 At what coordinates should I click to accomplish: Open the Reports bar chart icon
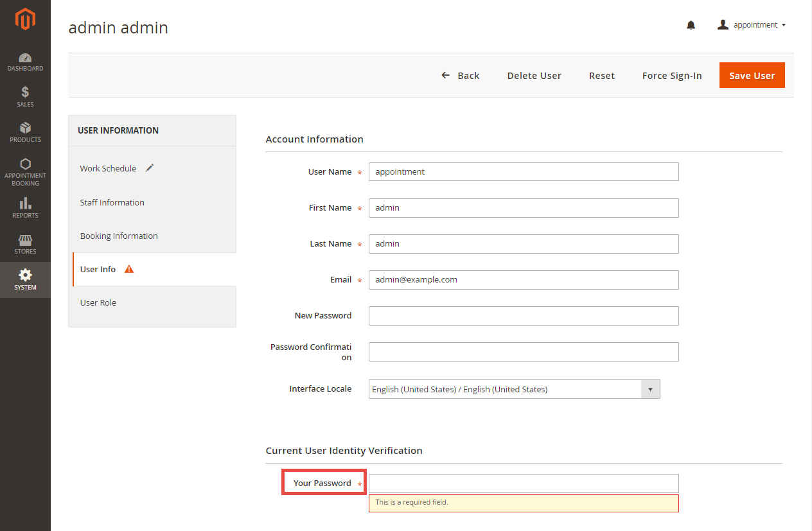[x=25, y=204]
